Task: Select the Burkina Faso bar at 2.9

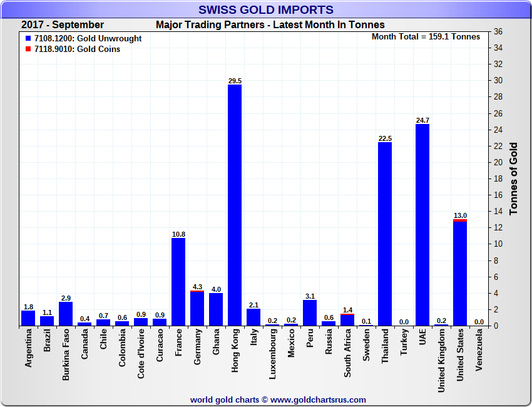Action: pyautogui.click(x=66, y=314)
